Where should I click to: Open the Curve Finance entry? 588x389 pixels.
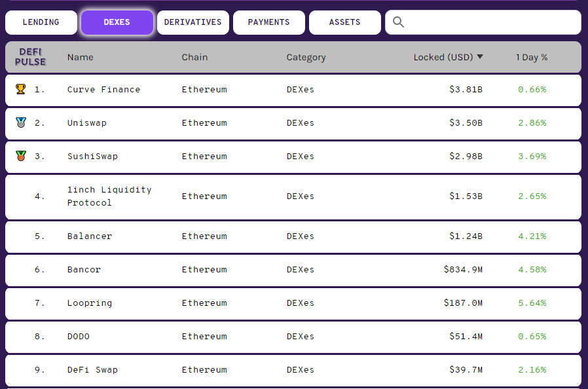tap(104, 89)
